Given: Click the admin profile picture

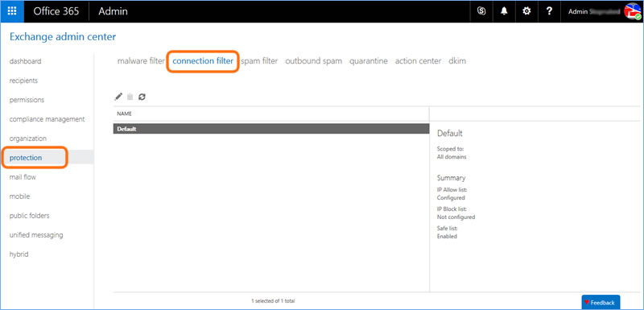Looking at the screenshot, I should click(633, 11).
